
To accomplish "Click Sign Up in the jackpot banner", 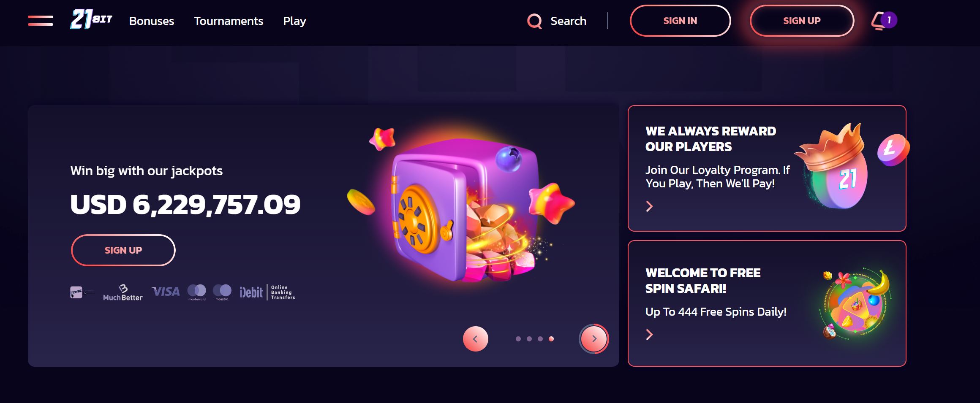I will point(123,250).
